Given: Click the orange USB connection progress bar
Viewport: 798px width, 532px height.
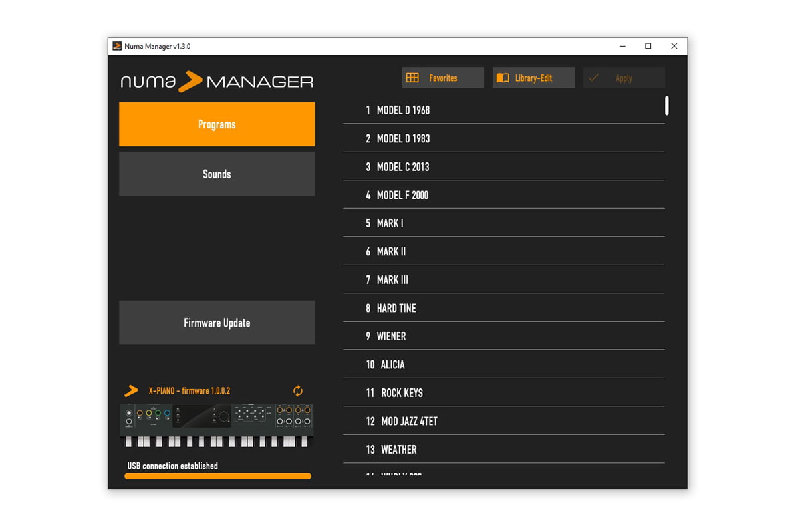Looking at the screenshot, I should (217, 476).
